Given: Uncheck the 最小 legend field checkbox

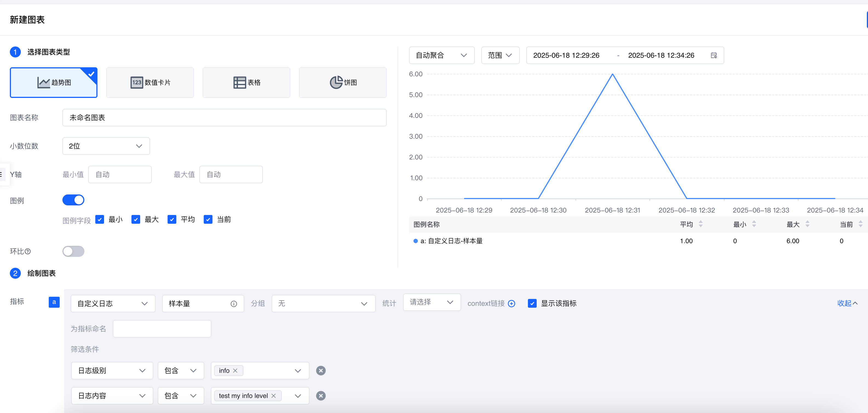Looking at the screenshot, I should pos(100,219).
